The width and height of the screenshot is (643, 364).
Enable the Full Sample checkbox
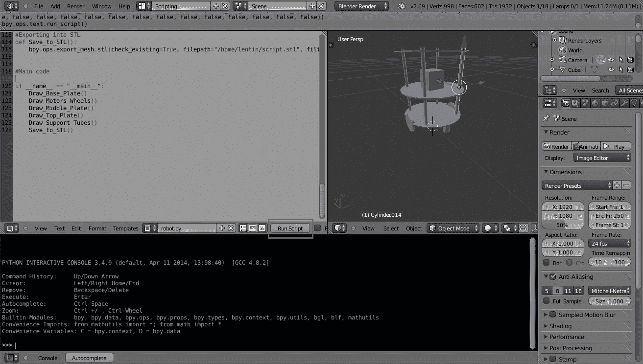click(x=547, y=301)
